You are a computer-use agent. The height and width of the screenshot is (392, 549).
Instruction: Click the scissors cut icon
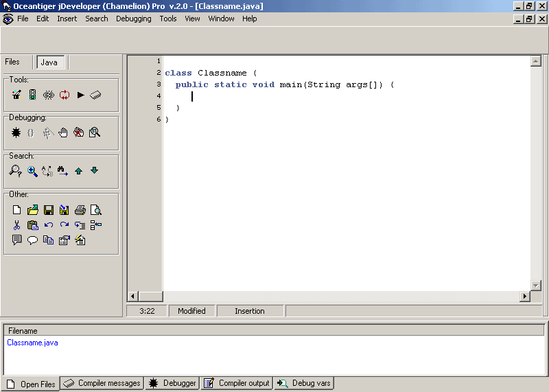tap(16, 225)
